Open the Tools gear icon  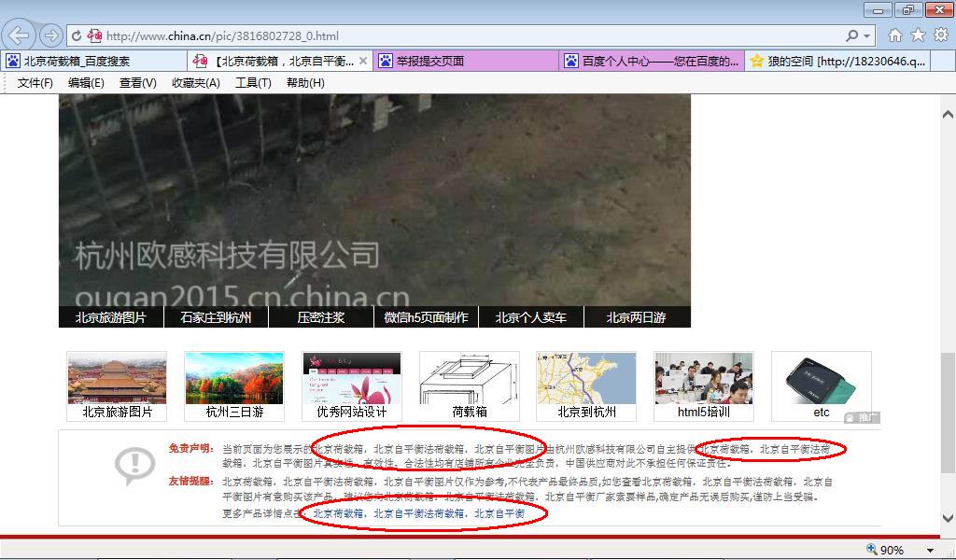[x=941, y=35]
